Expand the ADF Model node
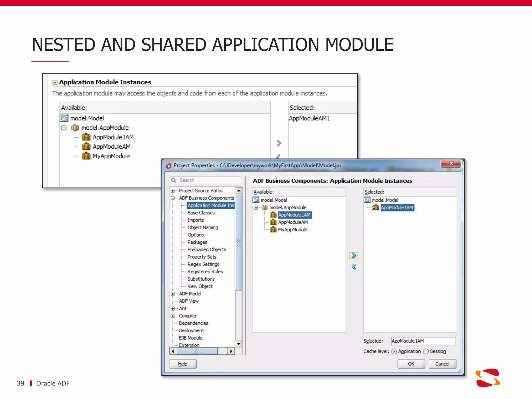 tap(172, 294)
